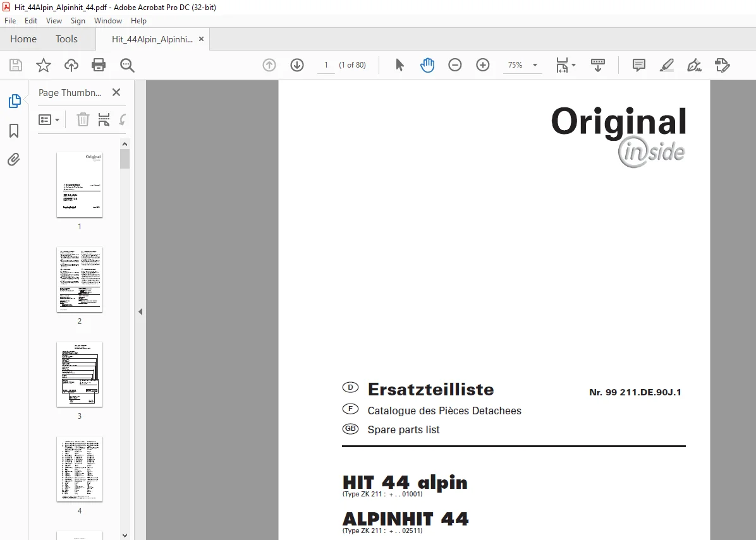This screenshot has height=540, width=756.
Task: Print the document using printer icon
Action: [x=99, y=65]
